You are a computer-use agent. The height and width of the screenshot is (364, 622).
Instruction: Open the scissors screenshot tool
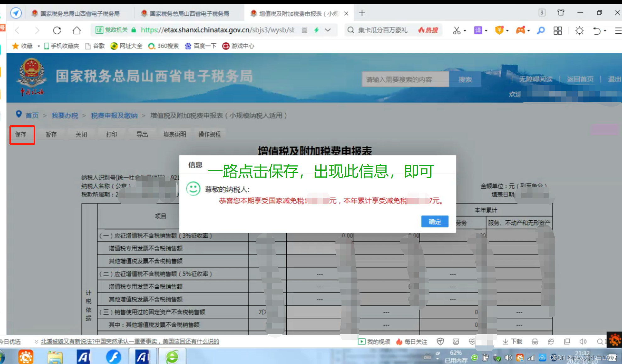(456, 30)
